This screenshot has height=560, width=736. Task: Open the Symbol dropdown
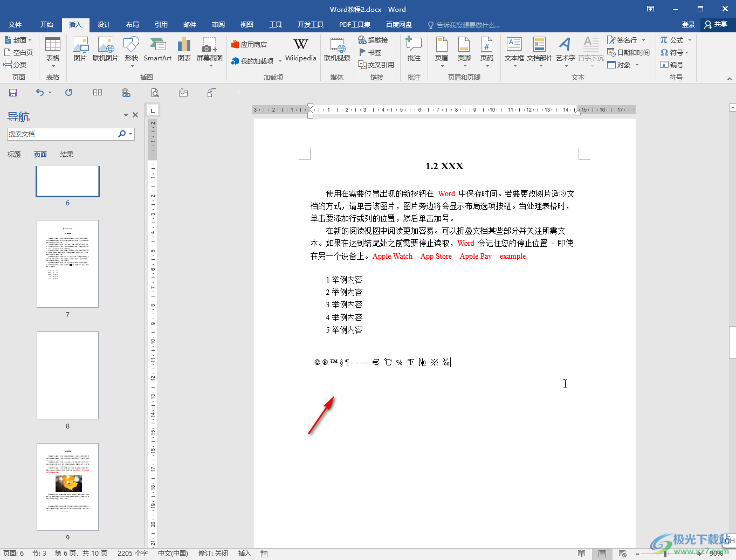[675, 52]
